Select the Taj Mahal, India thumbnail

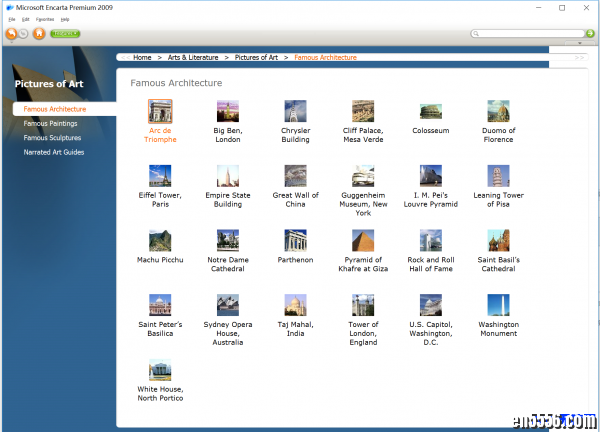click(295, 305)
